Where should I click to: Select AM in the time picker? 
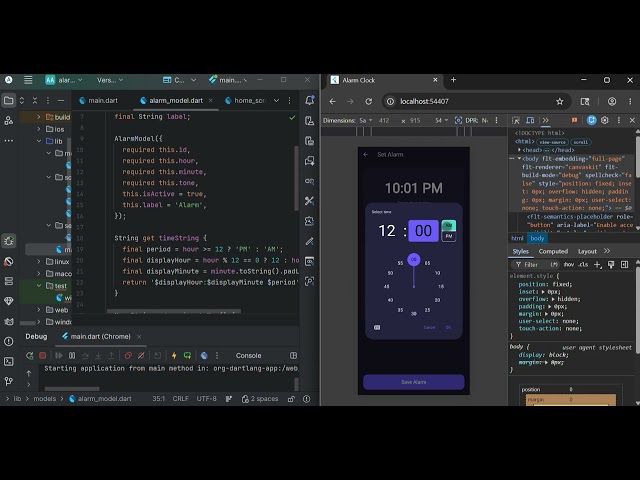449,225
